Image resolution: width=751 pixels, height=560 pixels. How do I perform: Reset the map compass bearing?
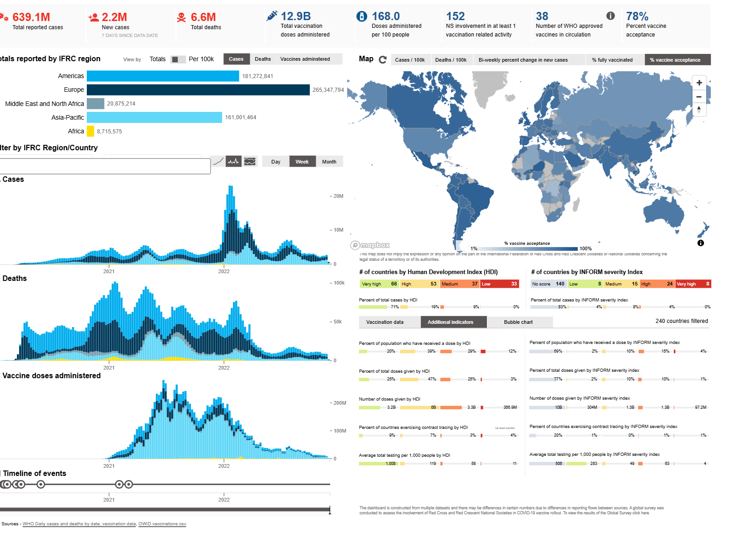point(699,109)
